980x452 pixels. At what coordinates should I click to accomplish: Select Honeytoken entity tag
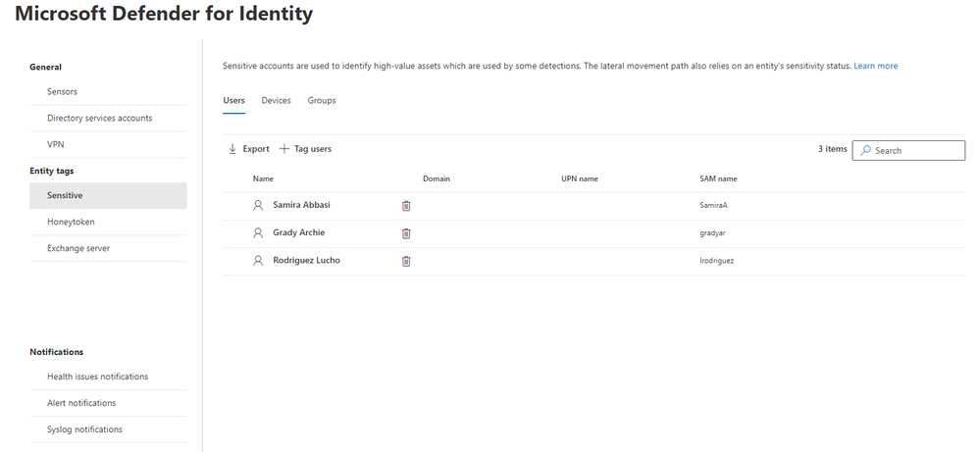(71, 223)
